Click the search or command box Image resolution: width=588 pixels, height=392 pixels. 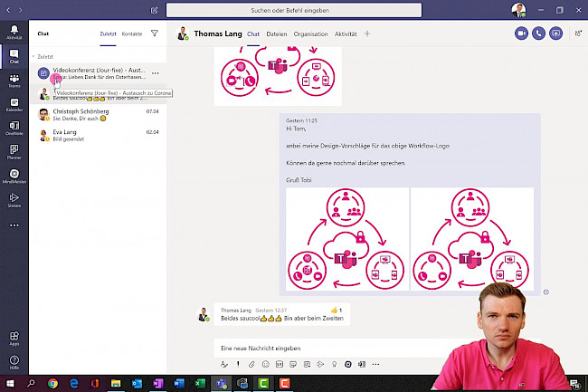click(294, 11)
